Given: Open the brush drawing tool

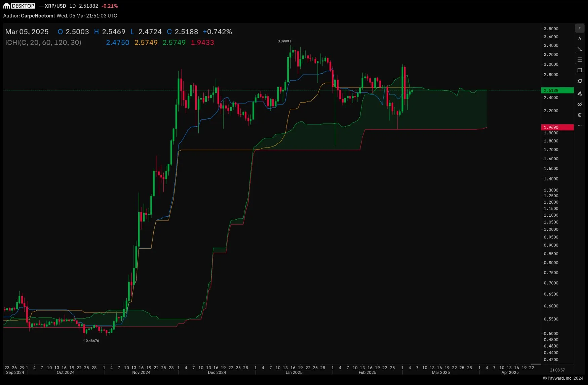Looking at the screenshot, I should (580, 94).
